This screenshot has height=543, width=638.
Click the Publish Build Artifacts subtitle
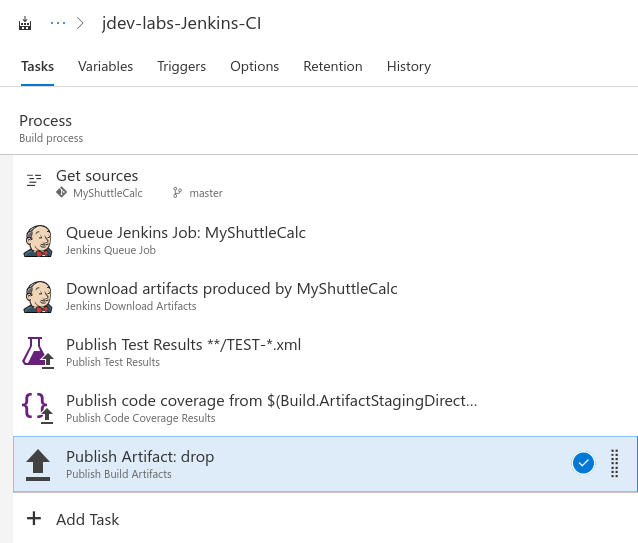(118, 474)
